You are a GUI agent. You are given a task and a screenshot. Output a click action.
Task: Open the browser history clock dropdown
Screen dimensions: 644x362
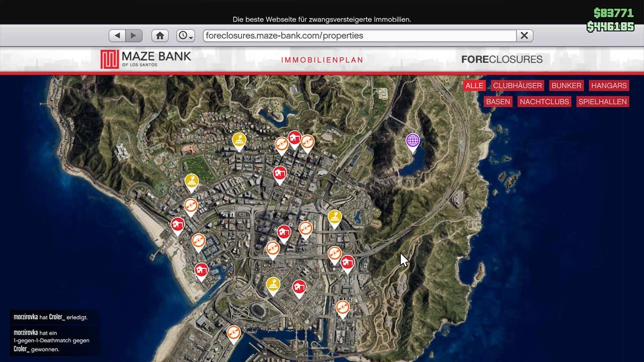point(185,36)
